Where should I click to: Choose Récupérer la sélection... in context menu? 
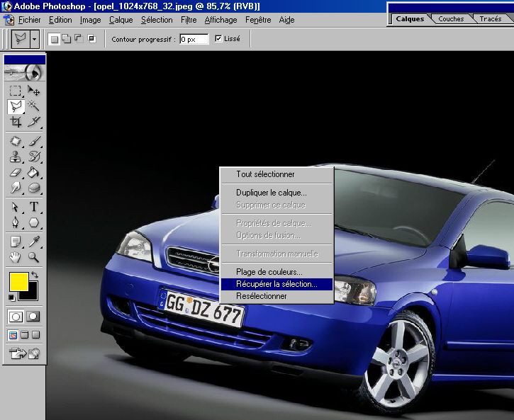(277, 284)
